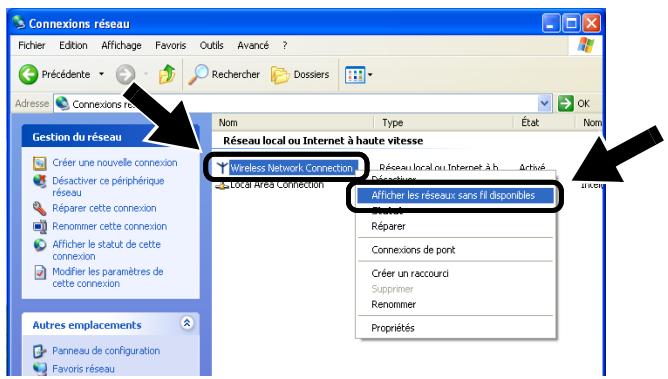
Task: Close the Connexions réseau window
Action: 591,23
